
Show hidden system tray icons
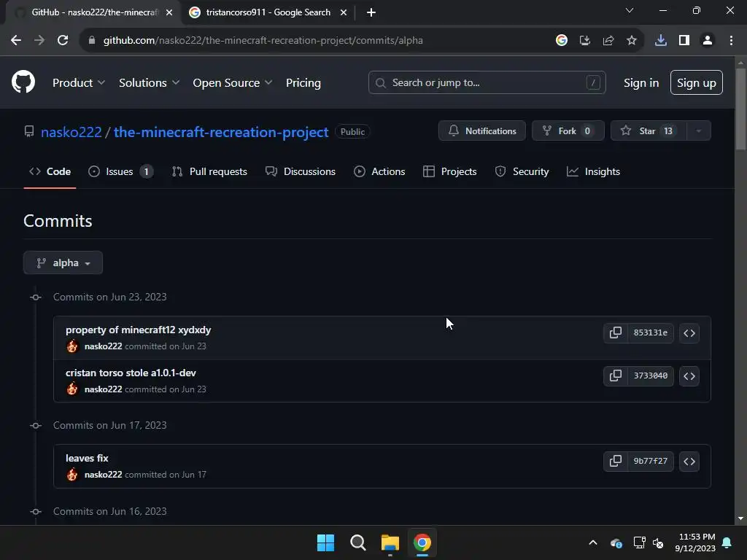[x=593, y=542]
